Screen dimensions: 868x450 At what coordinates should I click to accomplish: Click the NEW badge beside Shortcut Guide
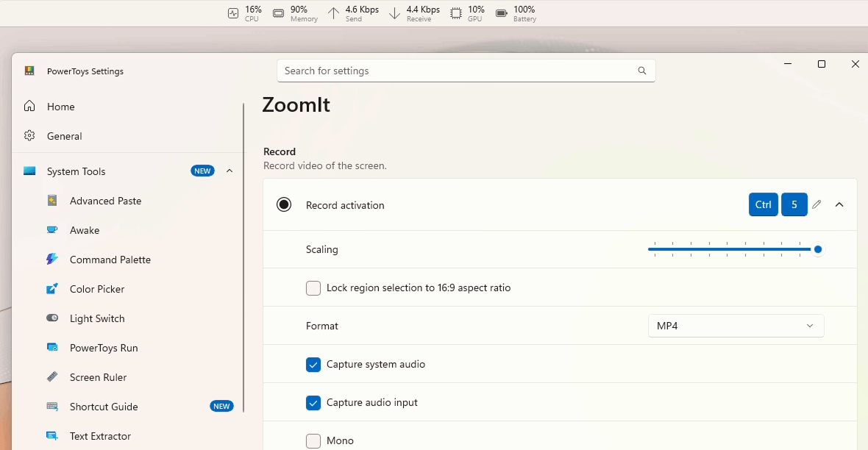pyautogui.click(x=221, y=407)
